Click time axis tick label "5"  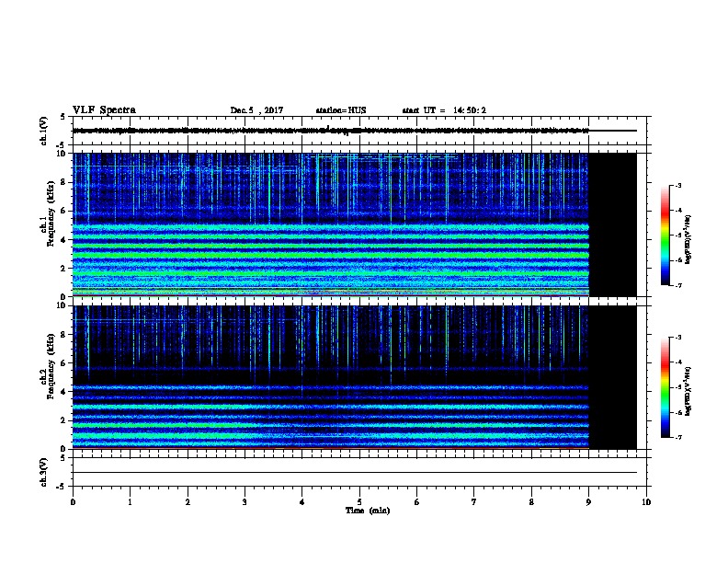[359, 502]
